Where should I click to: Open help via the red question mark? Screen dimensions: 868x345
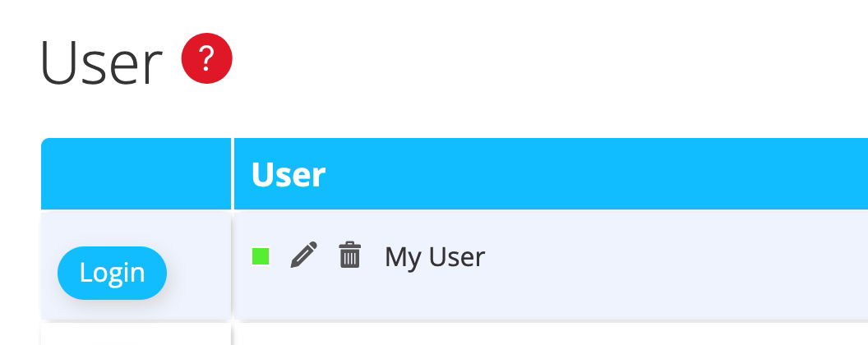click(207, 59)
